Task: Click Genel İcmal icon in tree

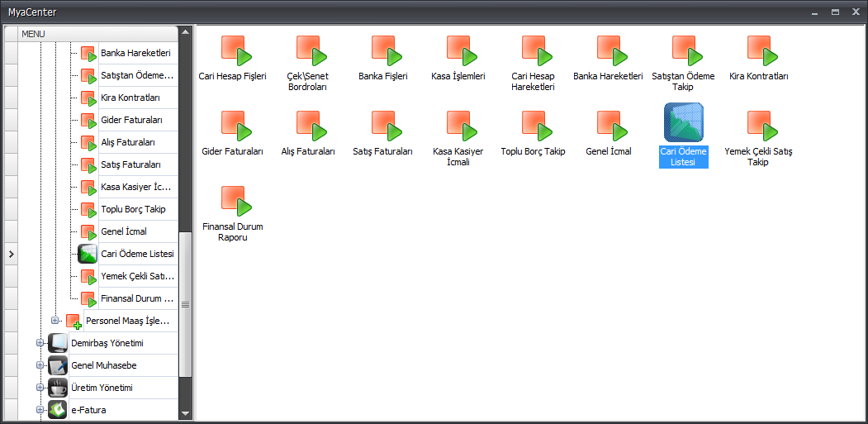Action: pyautogui.click(x=88, y=232)
